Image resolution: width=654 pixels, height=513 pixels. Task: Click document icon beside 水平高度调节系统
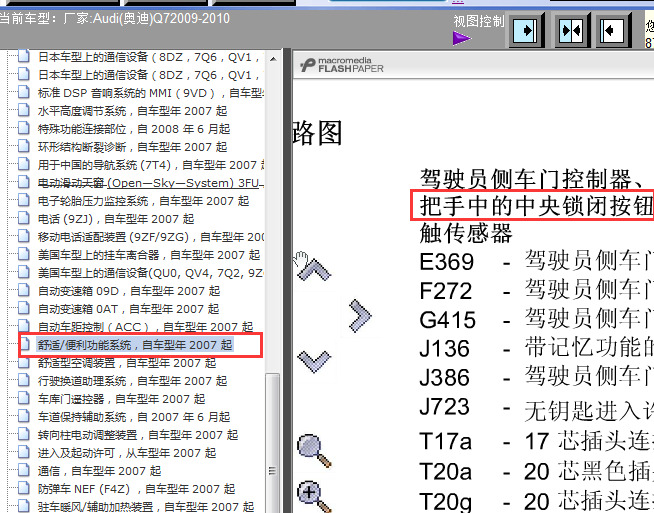click(24, 111)
